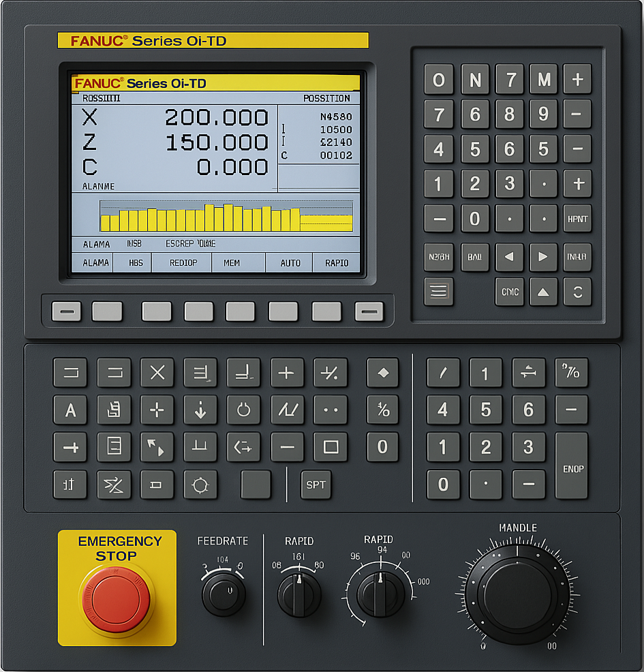Tap the gear-like circle icon key

pyautogui.click(x=200, y=485)
